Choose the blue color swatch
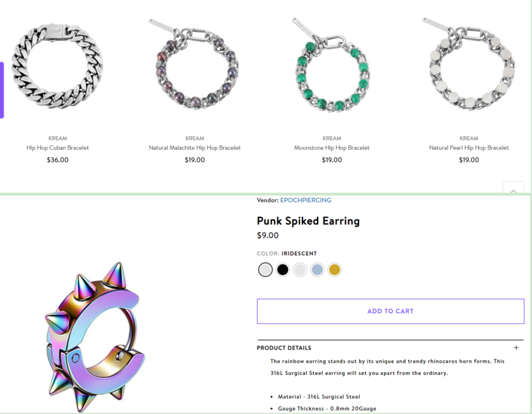This screenshot has height=414, width=532. [x=317, y=270]
